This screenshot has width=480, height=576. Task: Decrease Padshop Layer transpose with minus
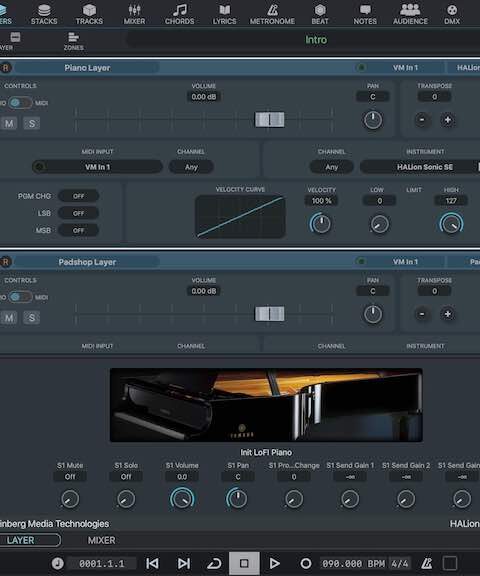click(x=422, y=314)
